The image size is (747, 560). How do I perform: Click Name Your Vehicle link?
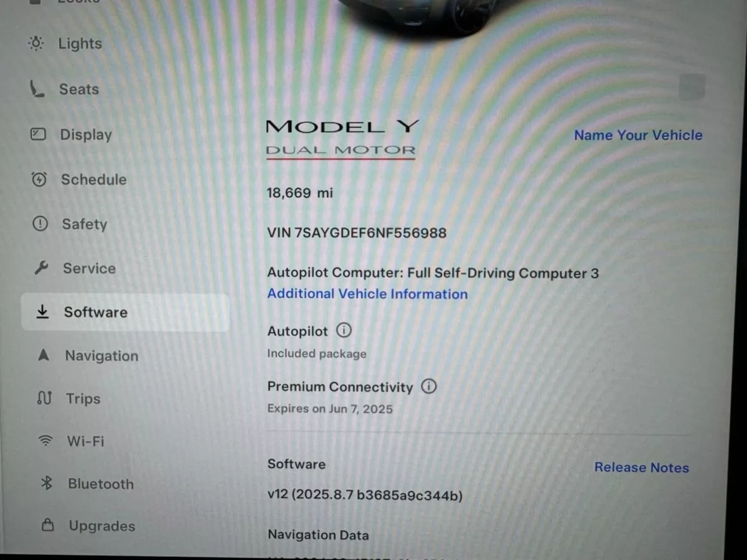[638, 135]
